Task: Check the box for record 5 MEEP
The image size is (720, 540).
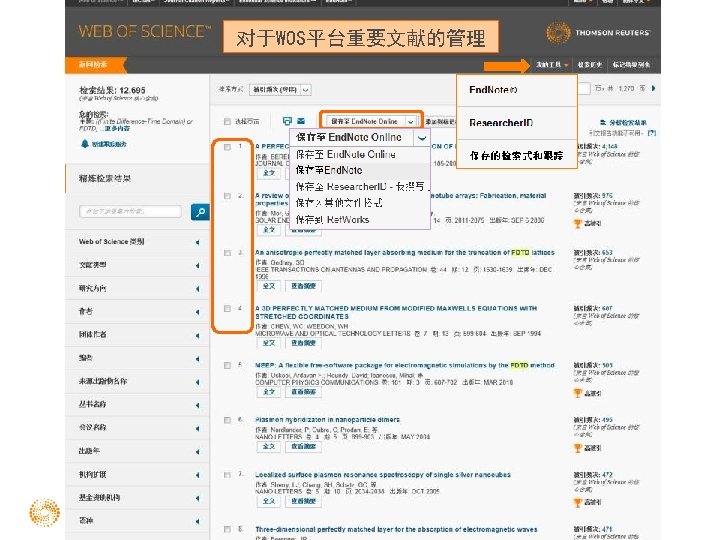Action: 227,366
